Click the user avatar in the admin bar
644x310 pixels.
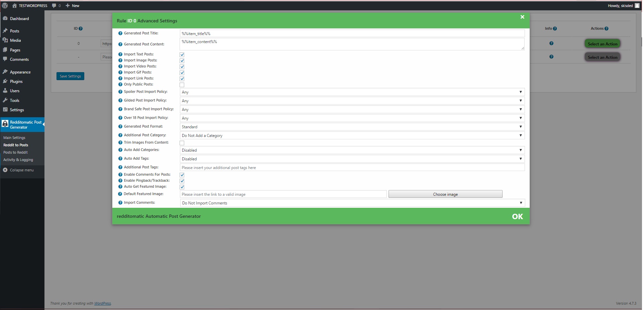(x=637, y=6)
